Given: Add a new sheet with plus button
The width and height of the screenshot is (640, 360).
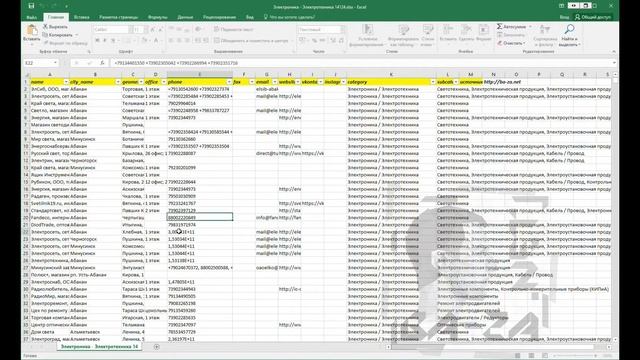Looking at the screenshot, I should pyautogui.click(x=156, y=347).
